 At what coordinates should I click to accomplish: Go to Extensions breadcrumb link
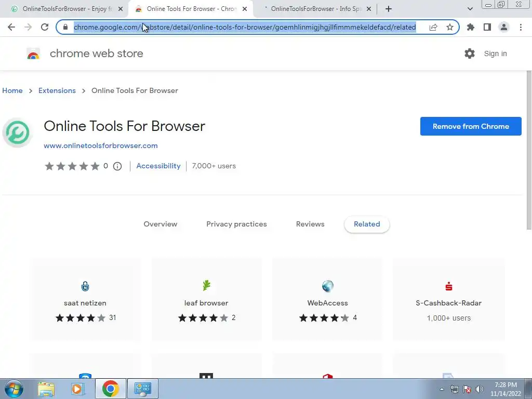pyautogui.click(x=57, y=90)
